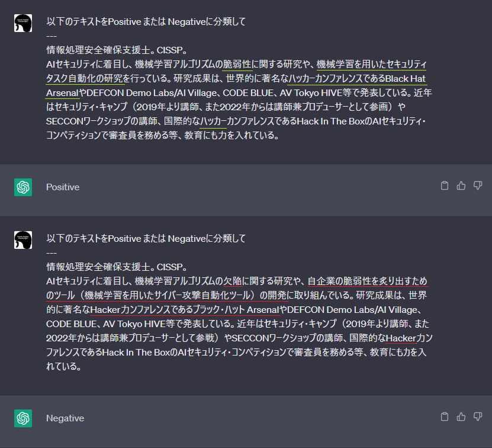Click the red-underlined 自企業の脆弱性を炙り出すため phrase
The height and width of the screenshot is (448, 492).
tap(368, 281)
